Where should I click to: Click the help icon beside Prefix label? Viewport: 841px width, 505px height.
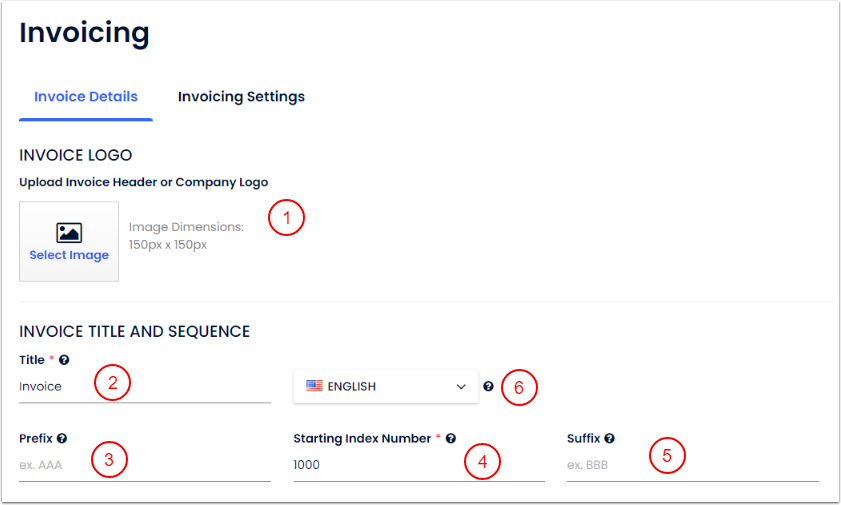click(62, 439)
